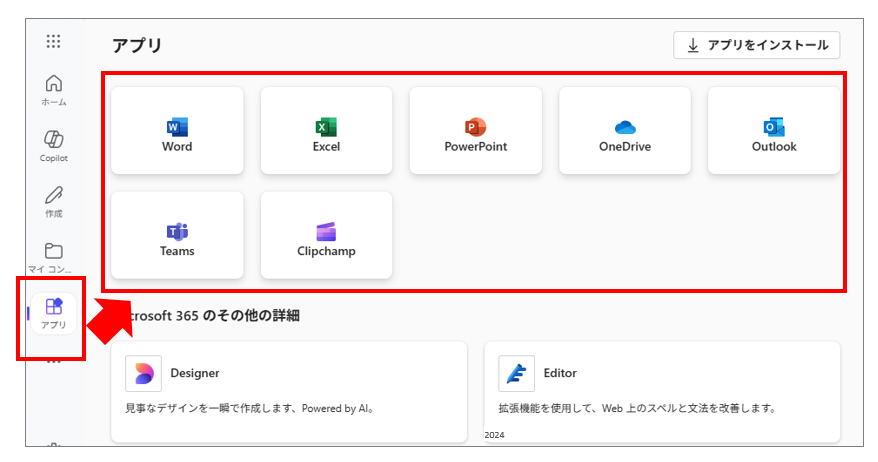The image size is (878, 462).
Task: Click the アプリをインストール button
Action: pyautogui.click(x=756, y=45)
